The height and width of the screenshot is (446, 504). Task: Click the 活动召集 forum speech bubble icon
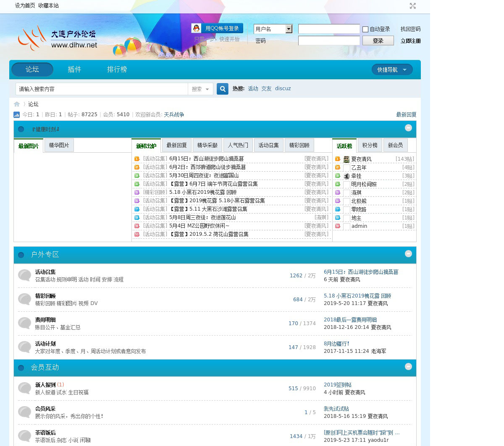(25, 276)
